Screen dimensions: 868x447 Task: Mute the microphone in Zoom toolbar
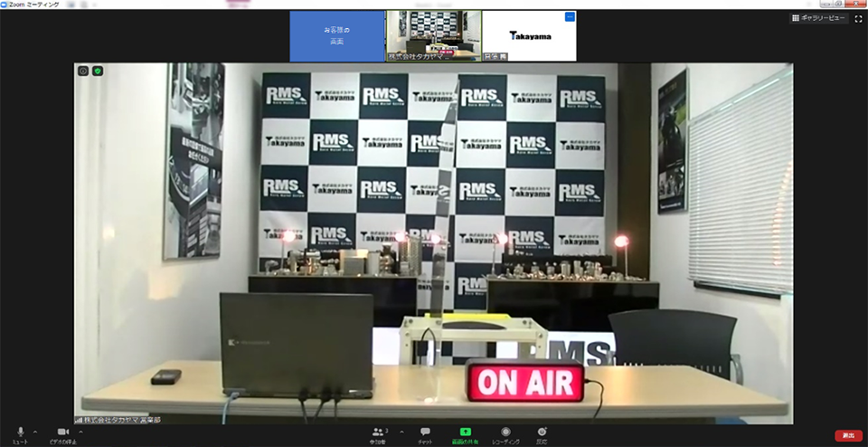click(x=21, y=435)
